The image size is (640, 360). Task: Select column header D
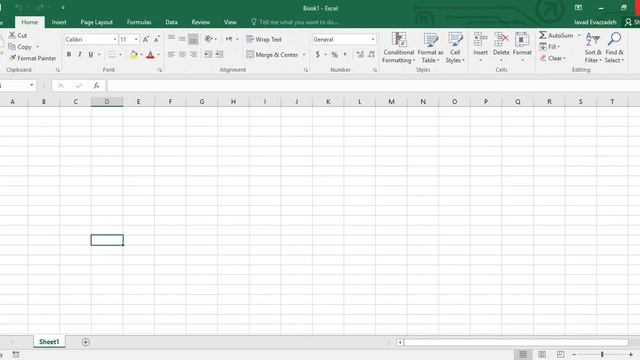click(107, 102)
